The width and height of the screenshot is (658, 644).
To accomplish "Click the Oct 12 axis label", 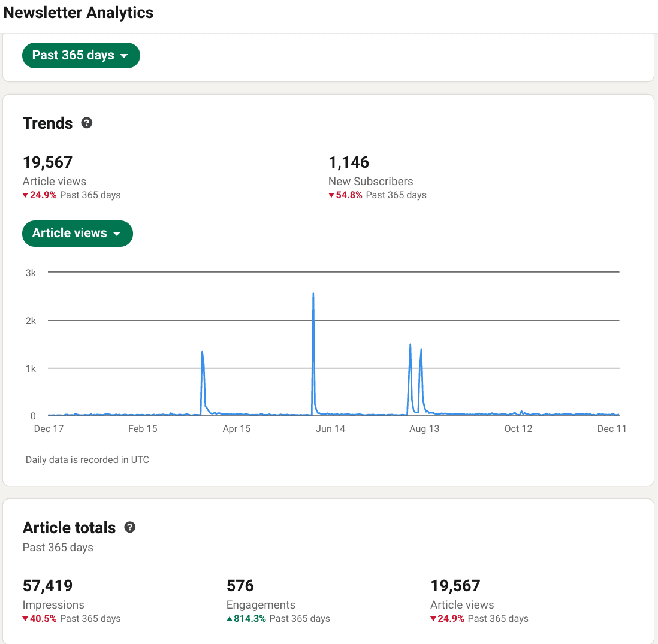I will [x=518, y=428].
